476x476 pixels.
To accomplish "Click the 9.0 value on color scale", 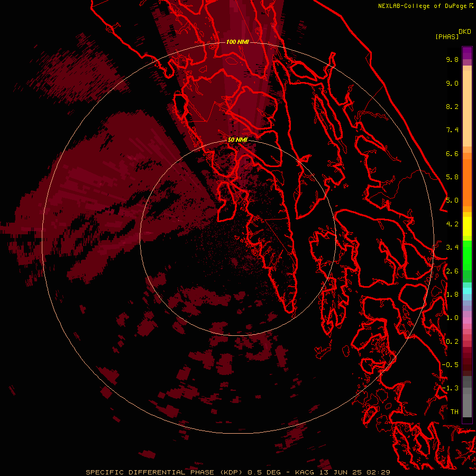I will [452, 83].
